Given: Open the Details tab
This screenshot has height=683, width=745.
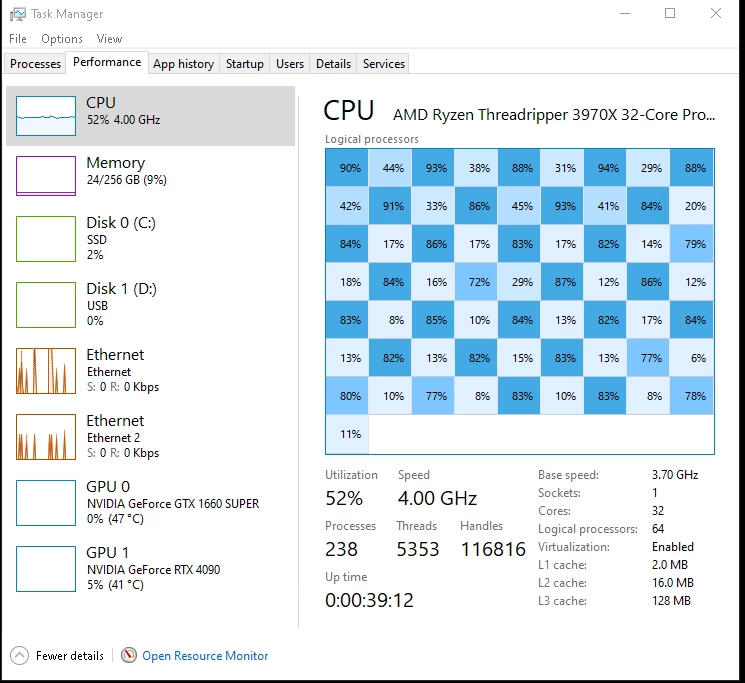Looking at the screenshot, I should [333, 64].
